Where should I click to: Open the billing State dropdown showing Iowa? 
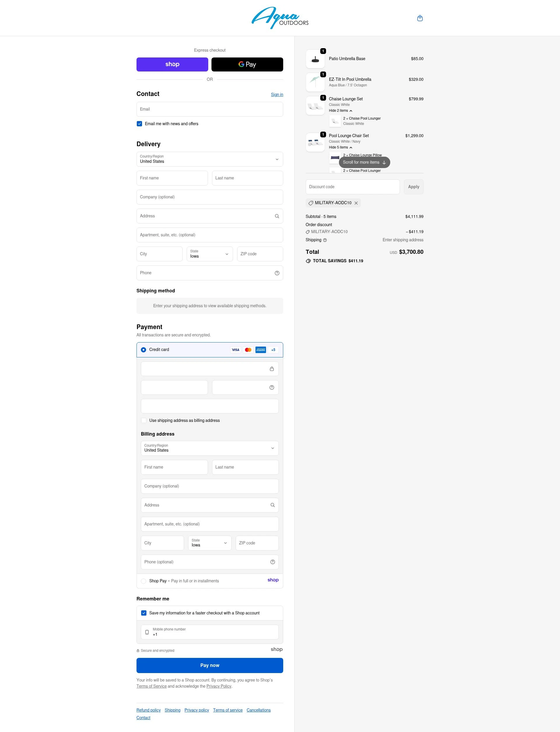[x=209, y=543]
